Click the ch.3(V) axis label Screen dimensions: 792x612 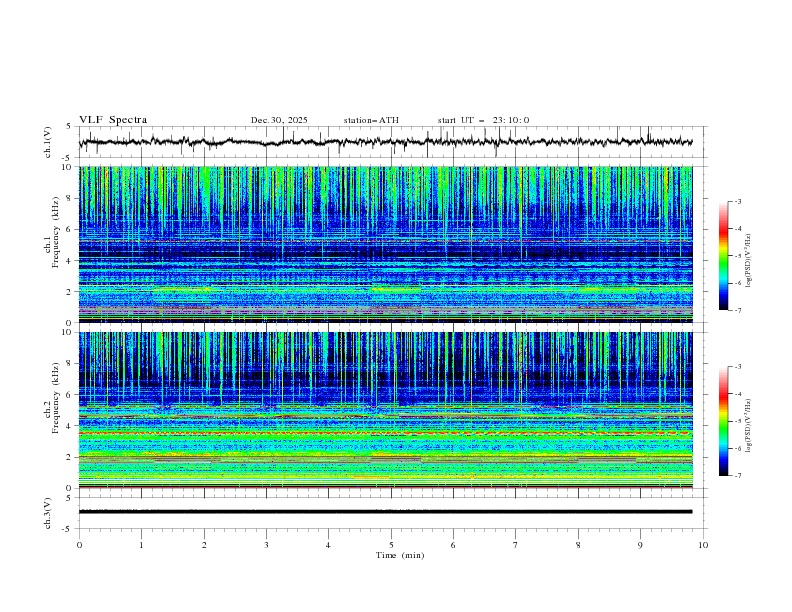tap(48, 511)
